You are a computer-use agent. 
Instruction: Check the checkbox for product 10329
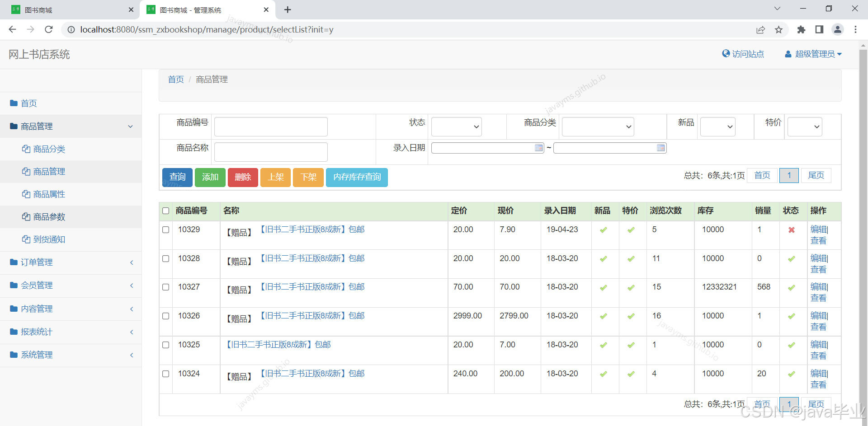coord(166,229)
